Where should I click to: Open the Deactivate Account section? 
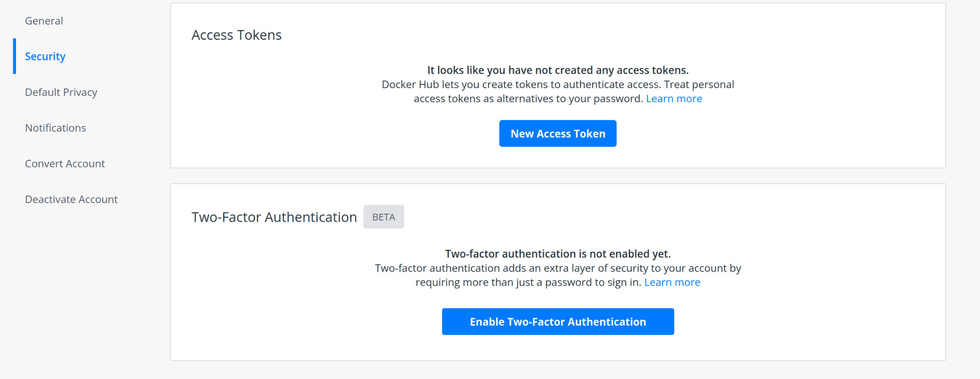tap(71, 199)
